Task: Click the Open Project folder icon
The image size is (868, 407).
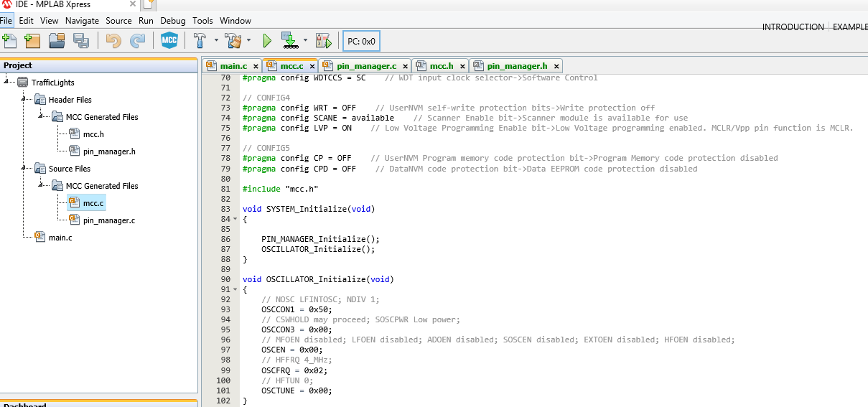Action: point(57,40)
